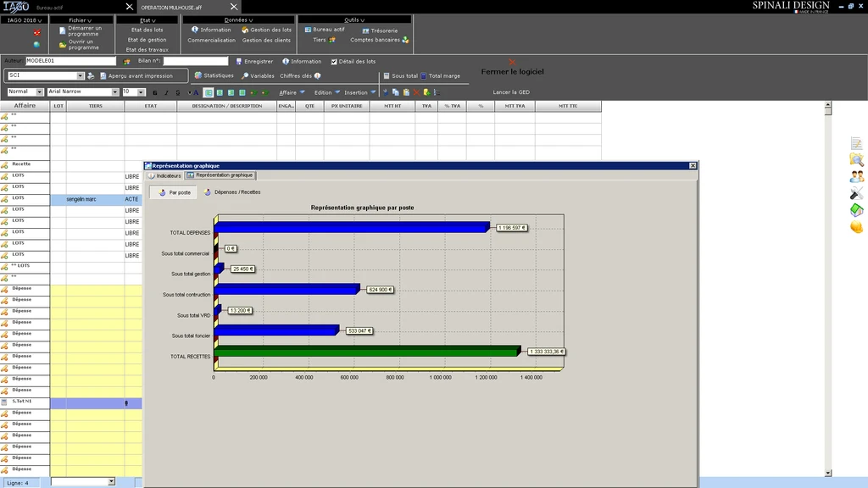Select the Dépenses / Recettes chart view

[x=232, y=192]
